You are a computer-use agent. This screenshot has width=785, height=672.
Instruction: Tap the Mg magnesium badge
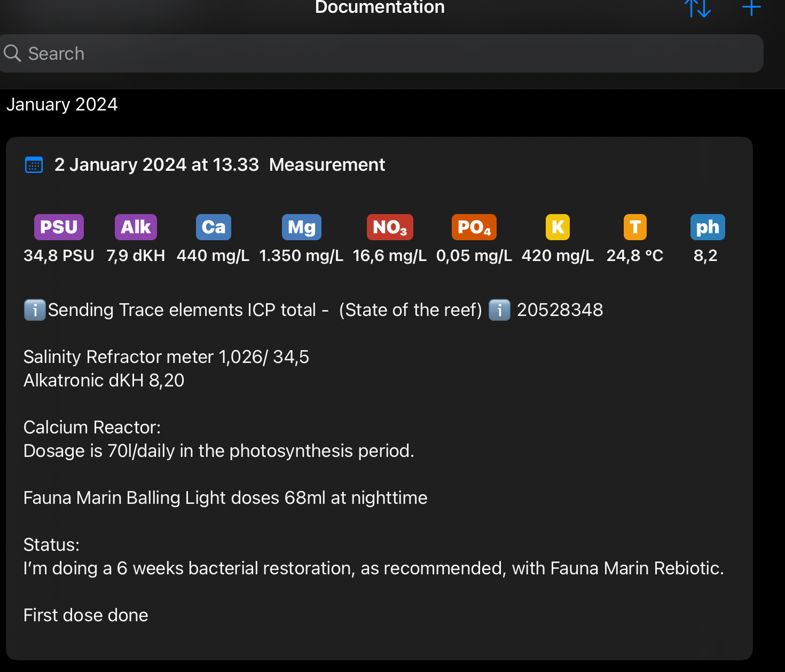[301, 227]
